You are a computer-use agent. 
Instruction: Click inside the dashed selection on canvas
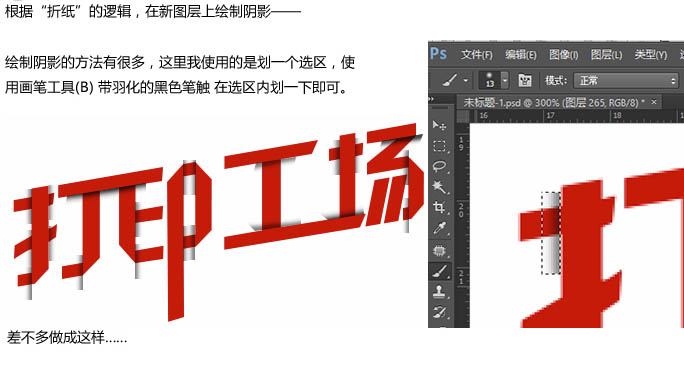(x=551, y=233)
